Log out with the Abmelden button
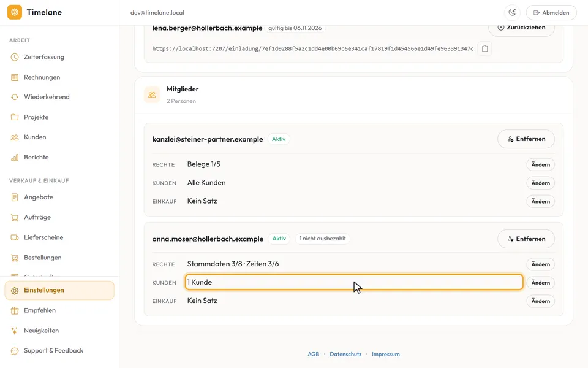This screenshot has height=368, width=588. (x=551, y=12)
